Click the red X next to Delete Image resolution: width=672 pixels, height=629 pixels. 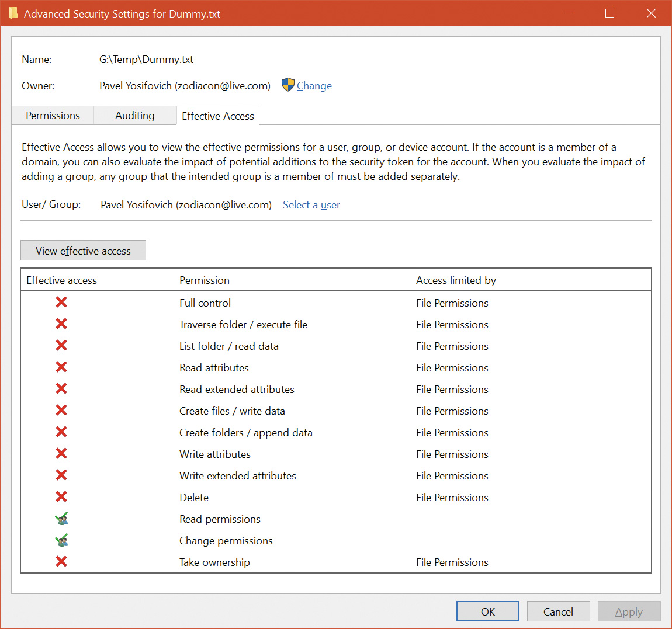(x=61, y=496)
